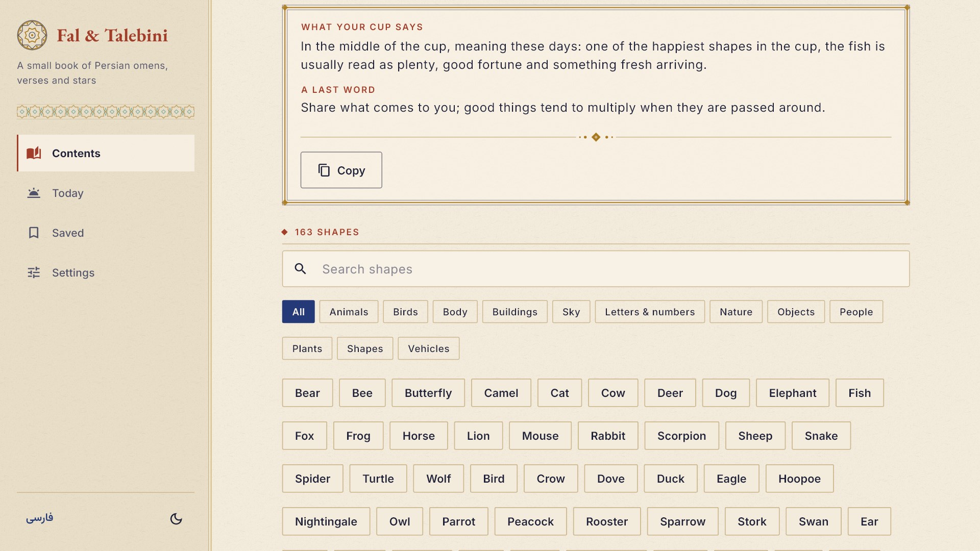Select the All category filter
Viewport: 980px width, 551px height.
pos(299,312)
